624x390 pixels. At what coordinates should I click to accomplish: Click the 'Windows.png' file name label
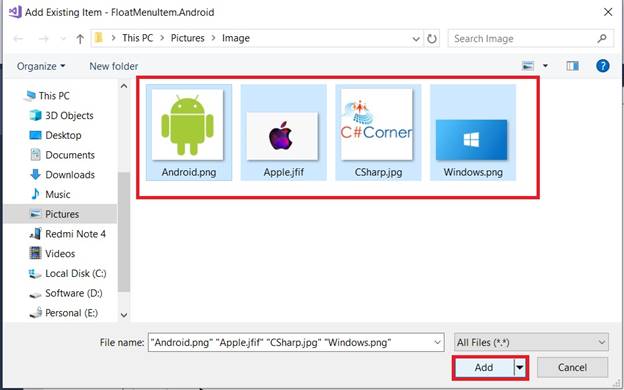473,172
